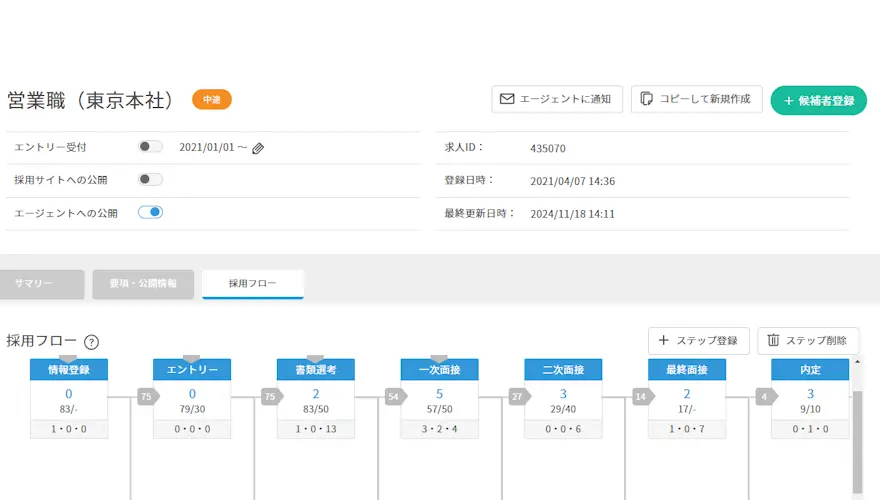
Task: Open the 二次面接 candidate count link 3
Action: click(x=563, y=394)
